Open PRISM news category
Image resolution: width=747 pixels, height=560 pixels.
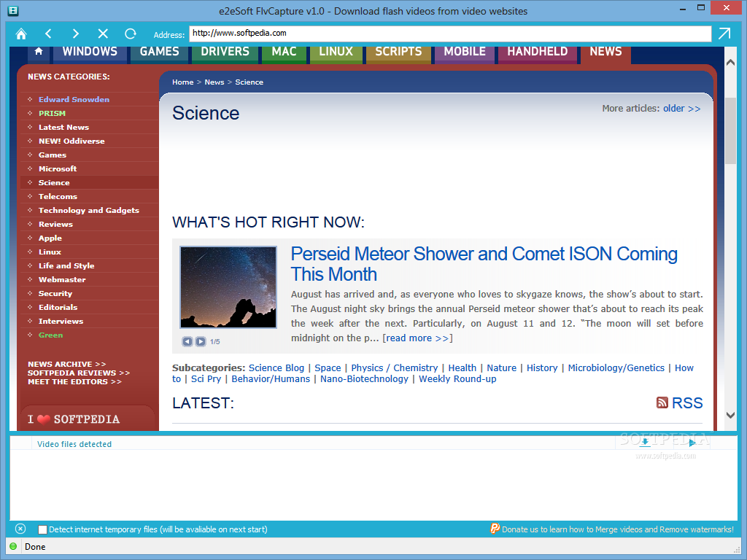pyautogui.click(x=52, y=113)
